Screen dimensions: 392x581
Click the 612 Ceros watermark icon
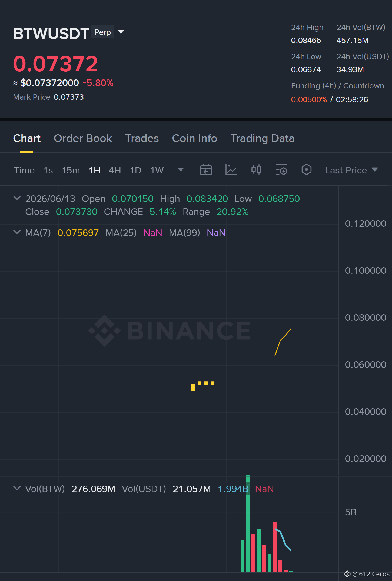click(x=347, y=574)
